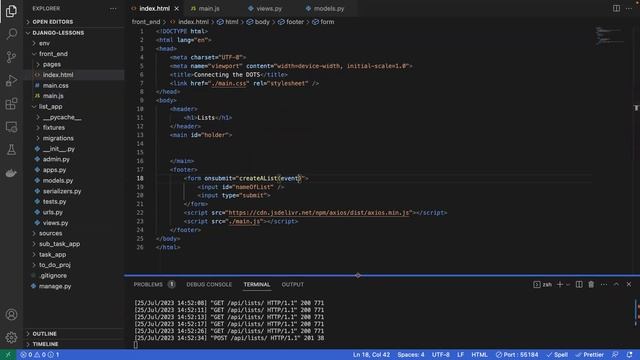Change the UTF-8 encoding setting
This screenshot has width=640, height=360.
pos(441,355)
